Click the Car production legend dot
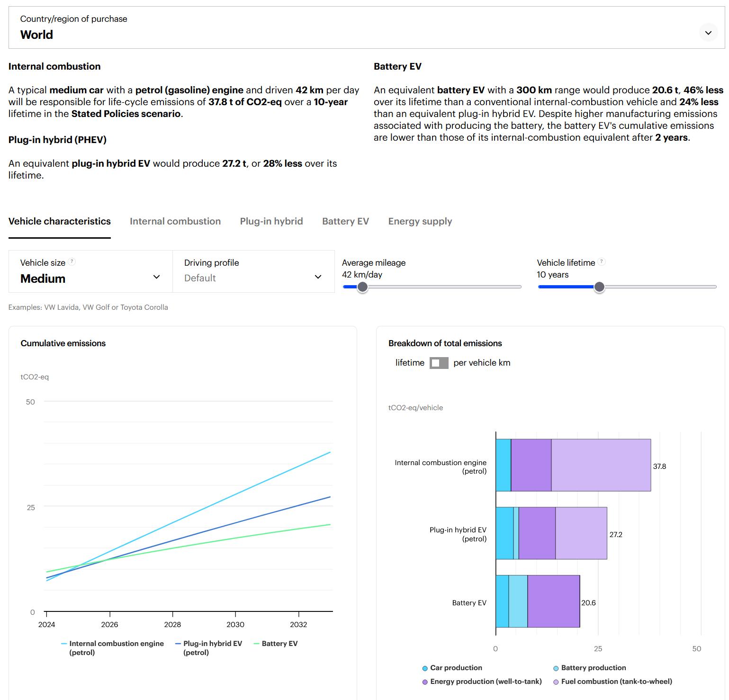Image resolution: width=729 pixels, height=700 pixels. 425,668
